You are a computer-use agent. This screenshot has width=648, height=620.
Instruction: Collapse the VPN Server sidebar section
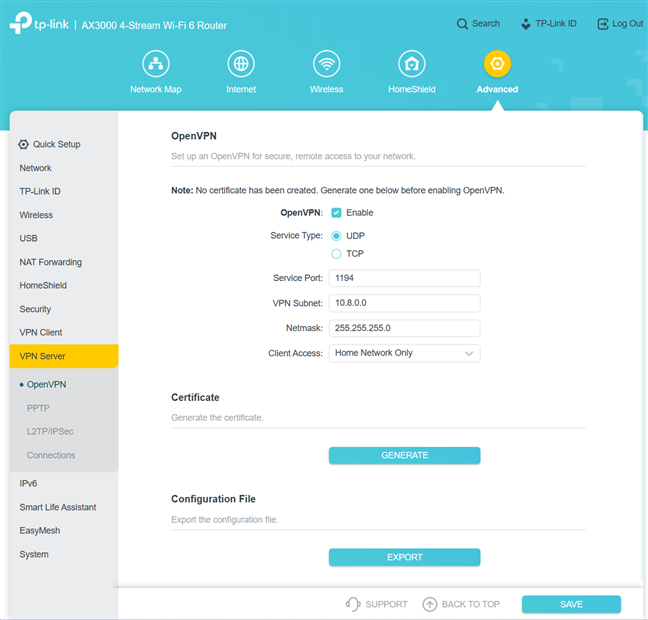64,356
